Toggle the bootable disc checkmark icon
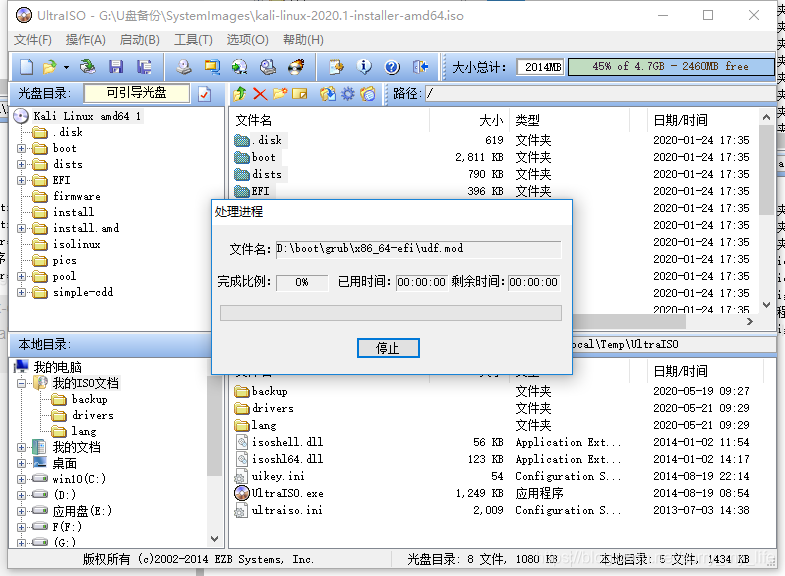The image size is (785, 576). [x=205, y=94]
